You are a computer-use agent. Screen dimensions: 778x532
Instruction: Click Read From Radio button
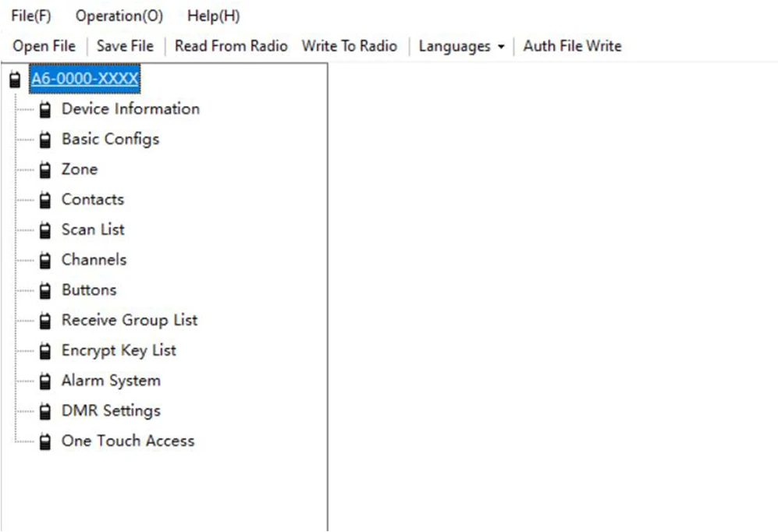click(x=231, y=46)
